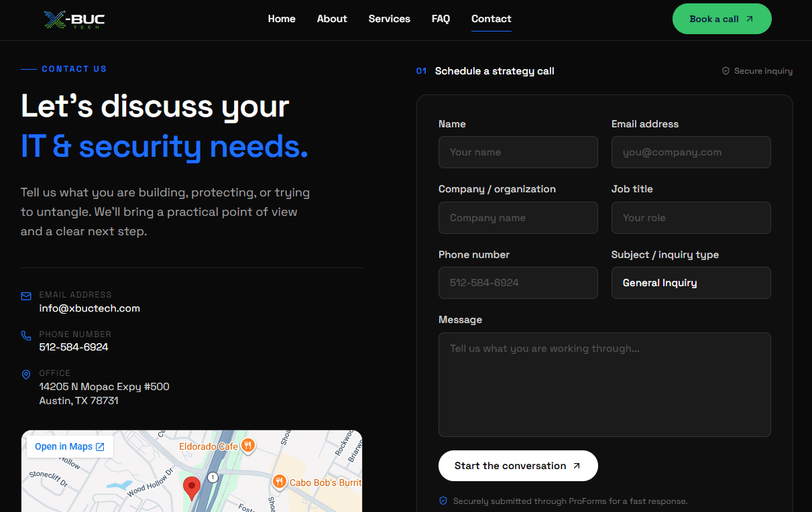The image size is (812, 512).
Task: Click the CONTACT US label
Action: [x=74, y=69]
